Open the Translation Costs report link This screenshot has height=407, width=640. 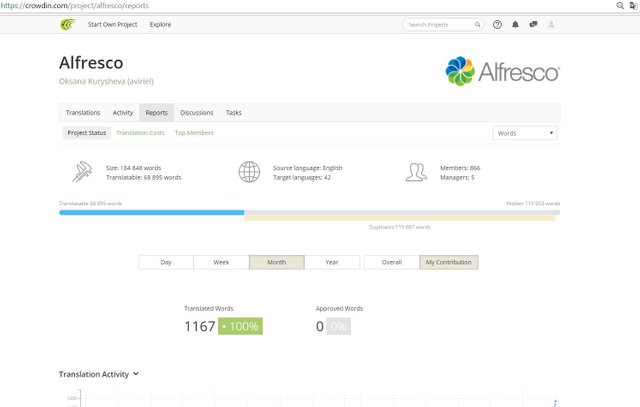point(140,133)
